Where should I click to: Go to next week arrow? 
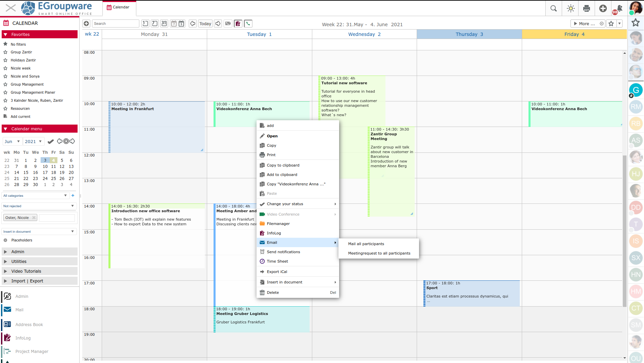point(218,24)
